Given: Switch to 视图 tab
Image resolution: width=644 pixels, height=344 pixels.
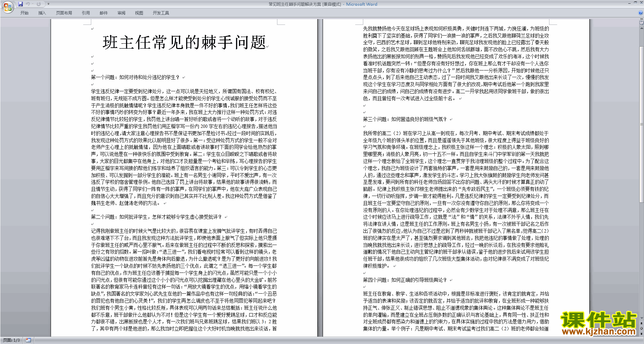Looking at the screenshot, I should [139, 13].
